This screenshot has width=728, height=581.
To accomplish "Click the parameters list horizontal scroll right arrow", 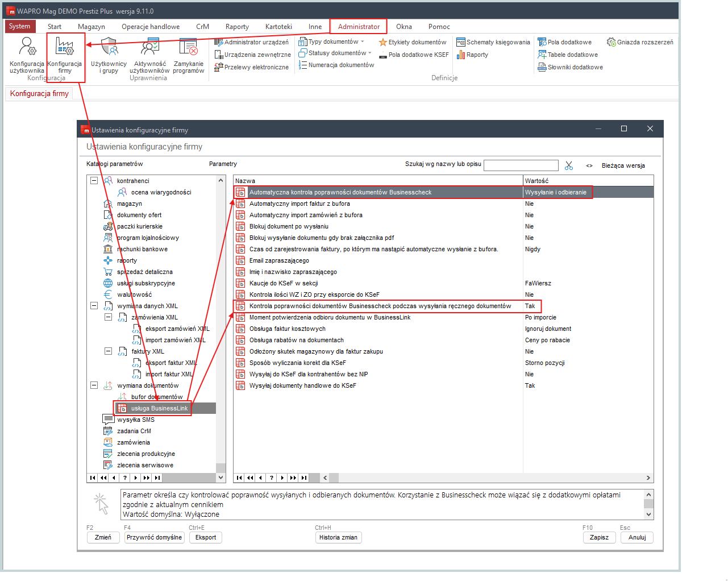I will click(x=648, y=478).
